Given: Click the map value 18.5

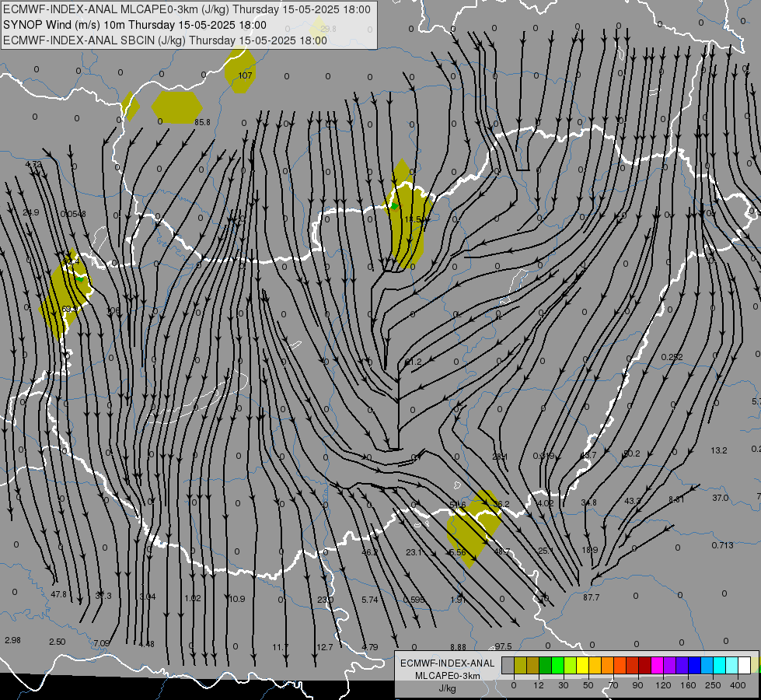Looking at the screenshot, I should 413,219.
